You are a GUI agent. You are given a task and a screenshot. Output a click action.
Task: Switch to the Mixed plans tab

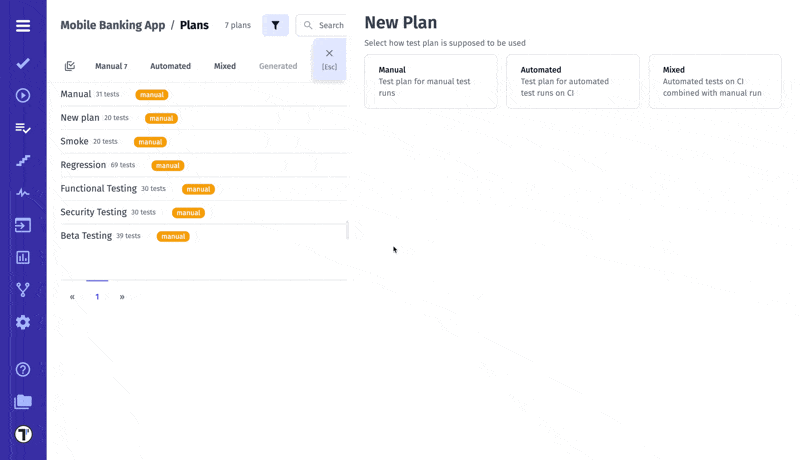[225, 66]
